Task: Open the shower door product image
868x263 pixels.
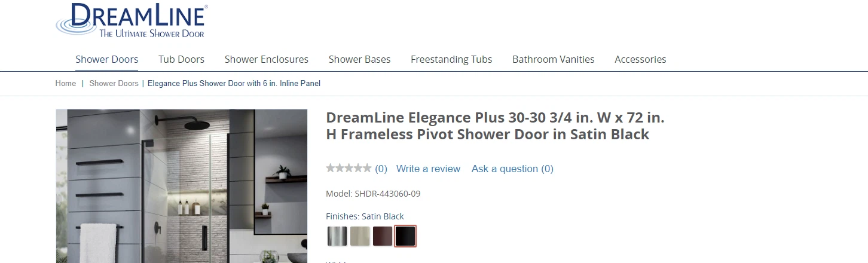Action: click(181, 186)
